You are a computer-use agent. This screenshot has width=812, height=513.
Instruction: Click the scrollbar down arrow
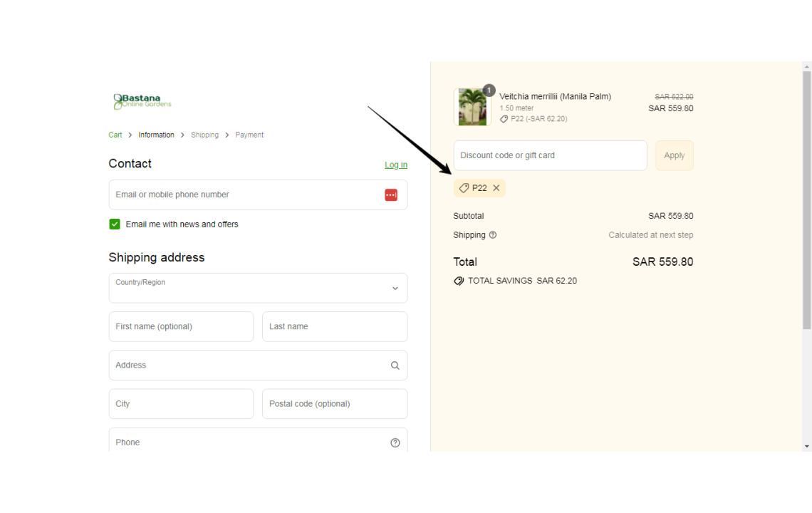tap(806, 446)
